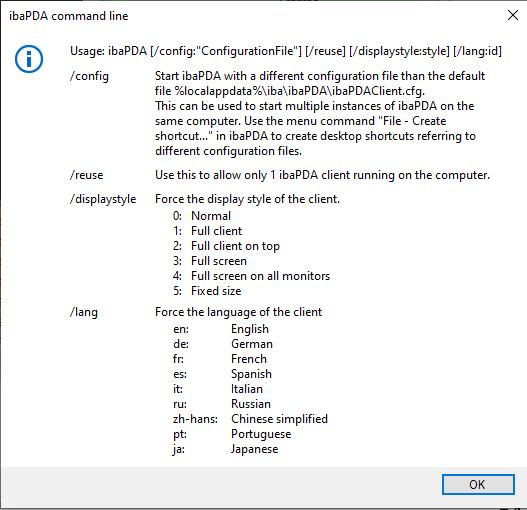
Task: Click the 'ru: Russian' language row
Action: 222,404
